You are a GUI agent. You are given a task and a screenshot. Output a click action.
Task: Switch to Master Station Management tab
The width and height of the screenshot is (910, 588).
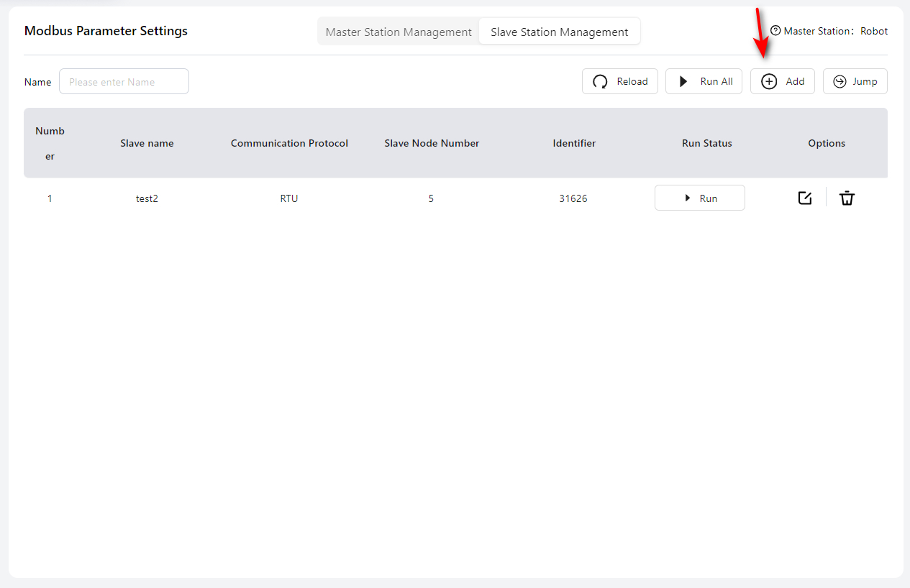[399, 32]
